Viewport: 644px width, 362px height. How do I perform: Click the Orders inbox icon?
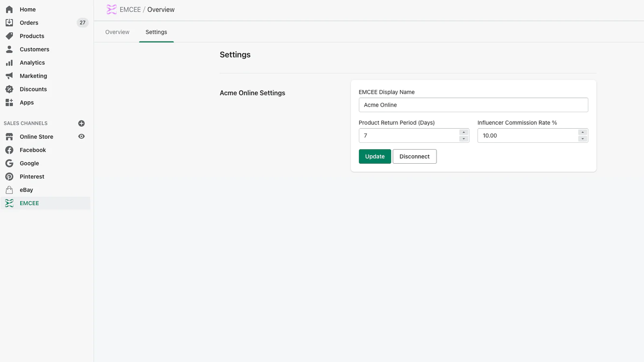(x=9, y=23)
